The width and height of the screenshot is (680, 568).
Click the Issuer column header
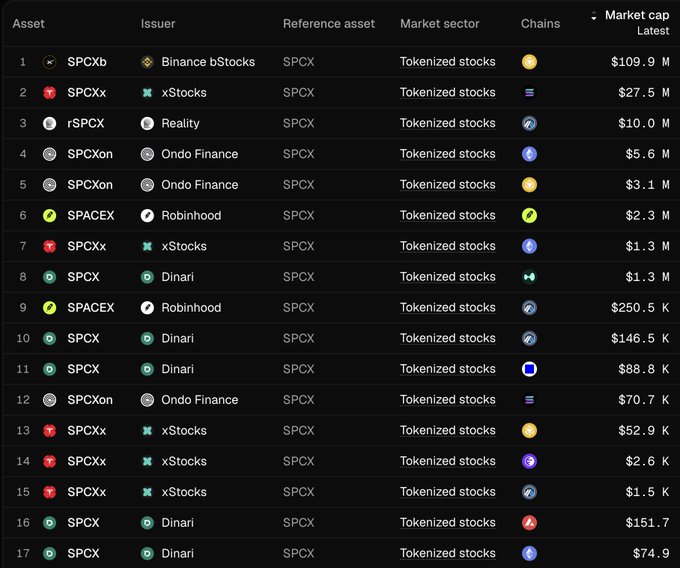pos(158,23)
